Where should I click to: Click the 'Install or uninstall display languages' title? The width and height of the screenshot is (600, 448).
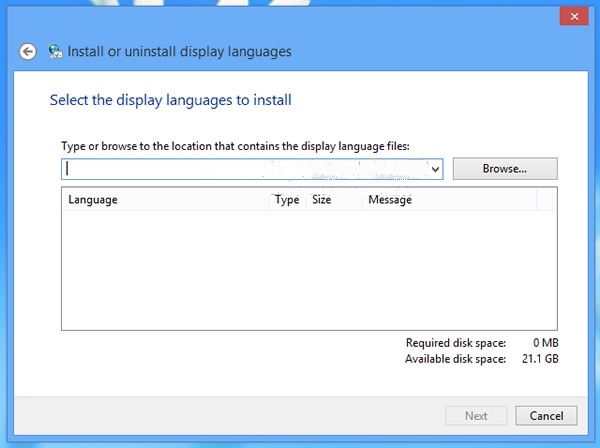(180, 51)
